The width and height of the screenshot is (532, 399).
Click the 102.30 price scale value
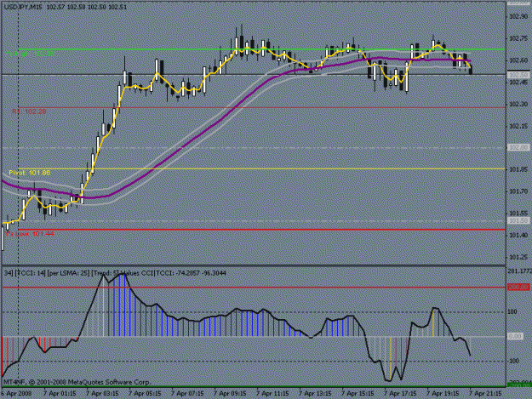[518, 104]
